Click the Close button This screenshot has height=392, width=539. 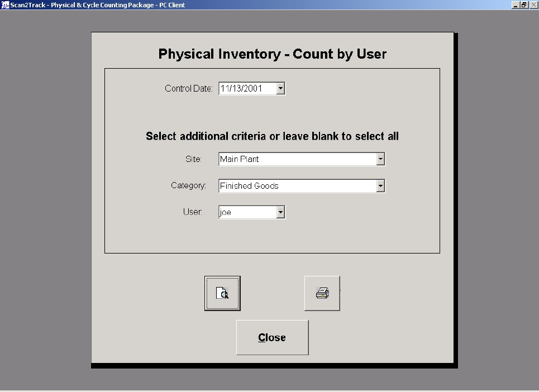pyautogui.click(x=272, y=337)
